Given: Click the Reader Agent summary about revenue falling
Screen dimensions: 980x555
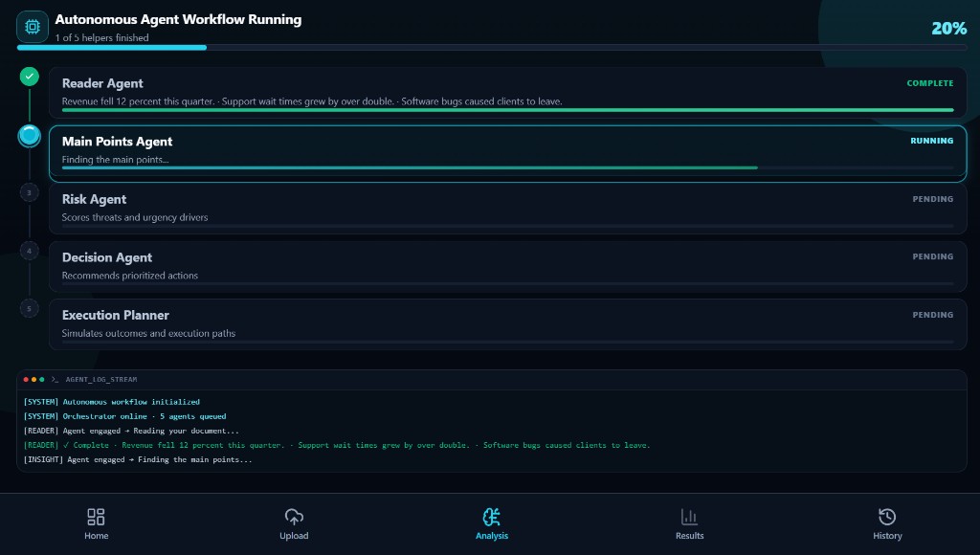Looking at the screenshot, I should 312,101.
